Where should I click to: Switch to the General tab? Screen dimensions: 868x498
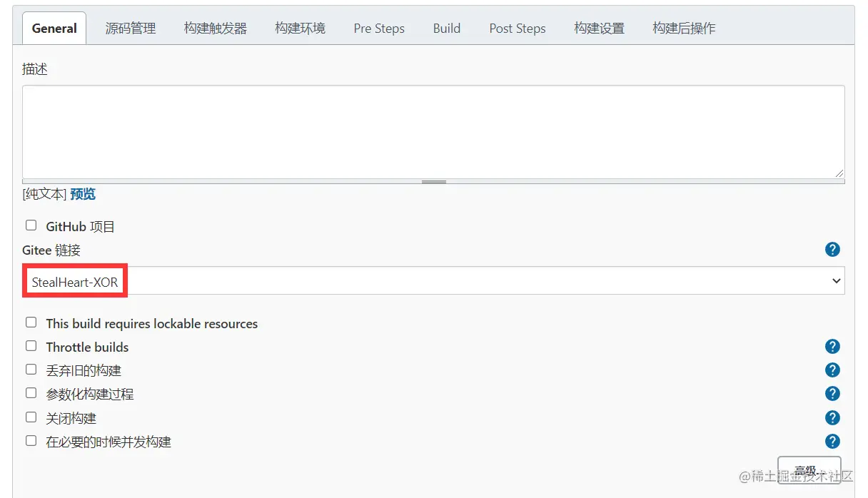tap(54, 29)
